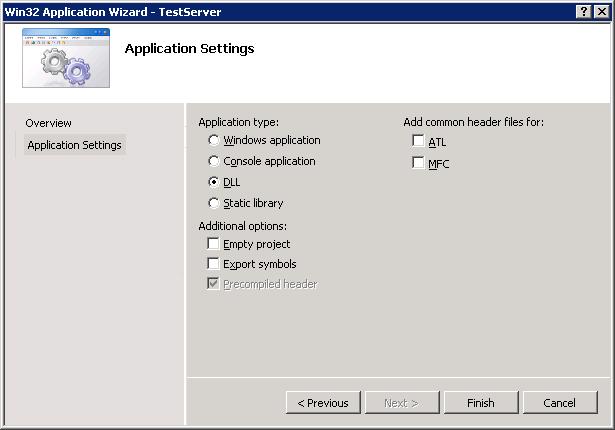
Task: Enable the Empty project checkbox
Action: [214, 244]
